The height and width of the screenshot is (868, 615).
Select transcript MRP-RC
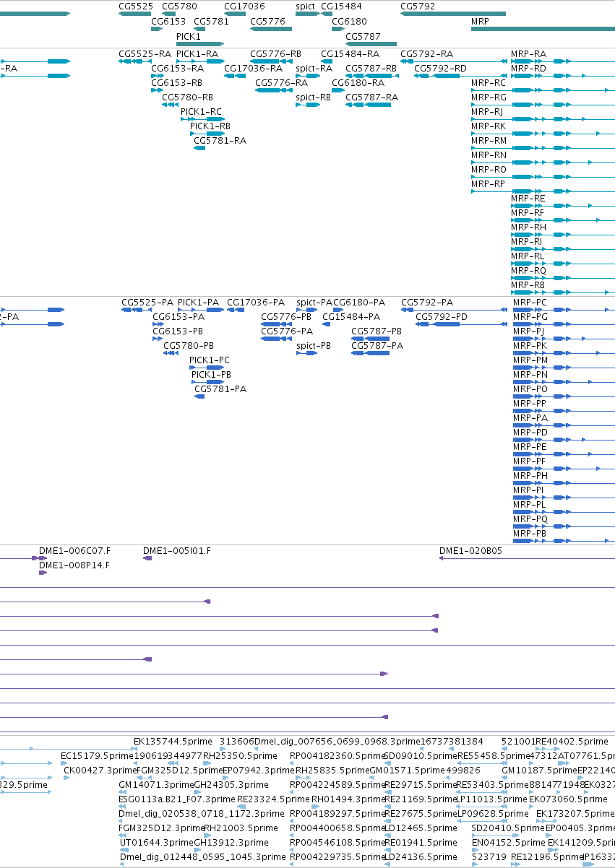point(489,83)
